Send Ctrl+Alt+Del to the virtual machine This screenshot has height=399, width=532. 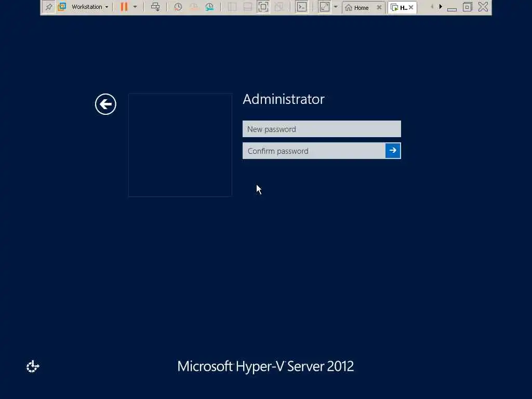[155, 7]
